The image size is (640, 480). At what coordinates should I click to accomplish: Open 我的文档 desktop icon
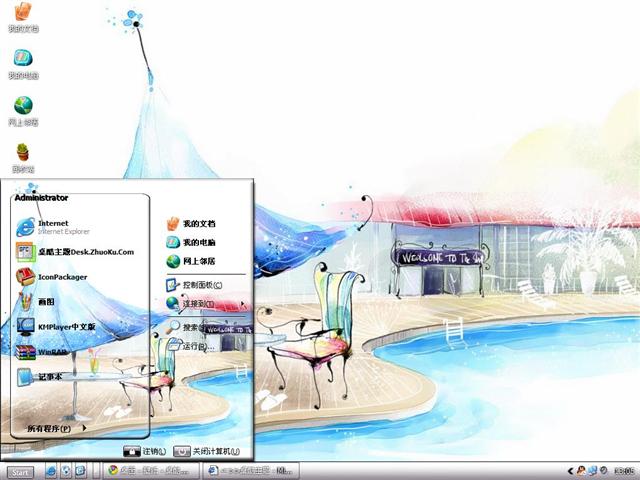23,17
